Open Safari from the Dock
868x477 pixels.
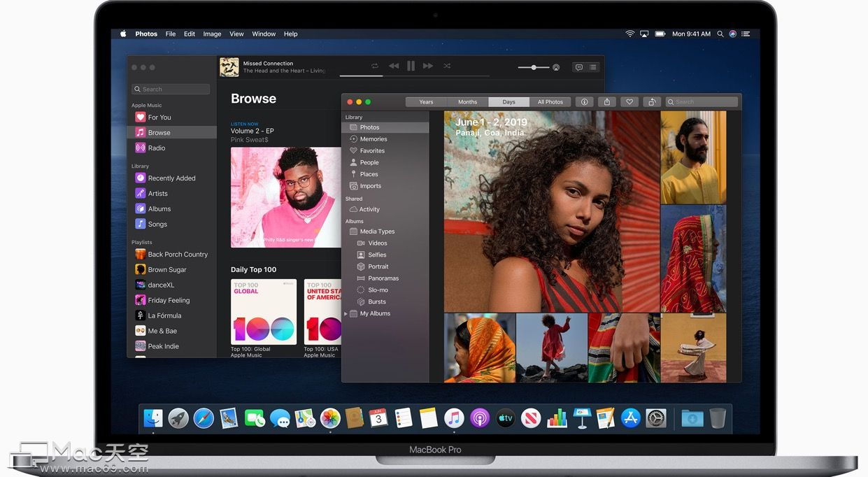[x=204, y=418]
